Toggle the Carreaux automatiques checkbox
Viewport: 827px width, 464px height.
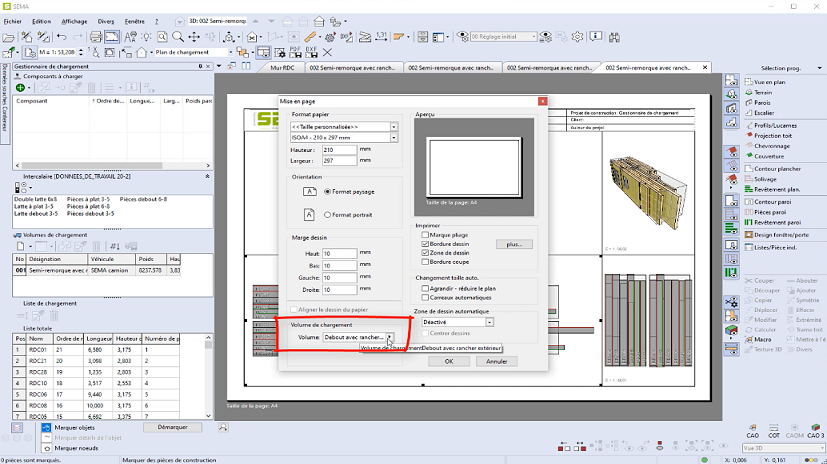(x=425, y=298)
